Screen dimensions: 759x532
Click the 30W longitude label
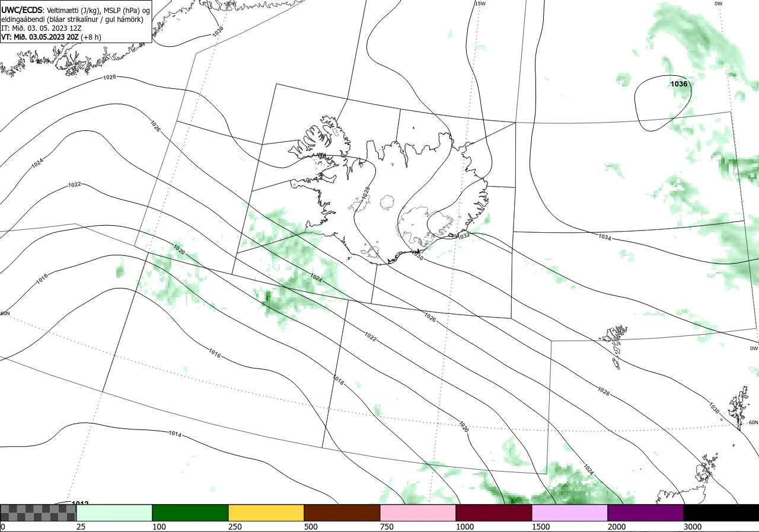pos(231,4)
